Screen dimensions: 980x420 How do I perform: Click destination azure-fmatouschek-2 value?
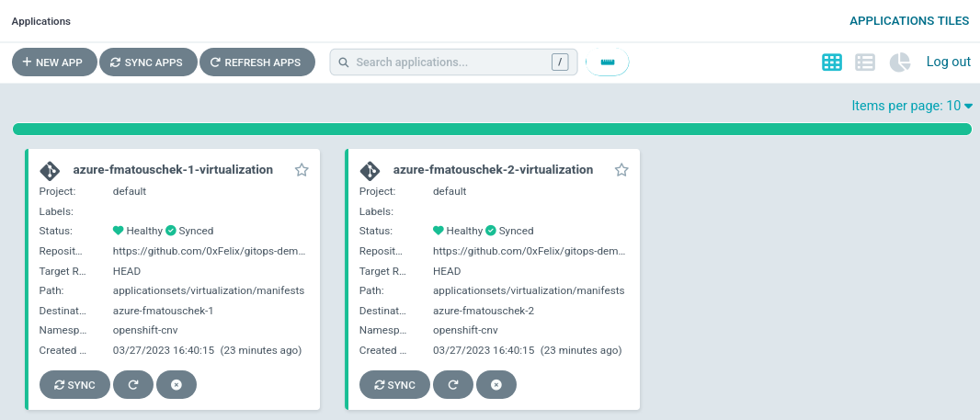pos(484,311)
